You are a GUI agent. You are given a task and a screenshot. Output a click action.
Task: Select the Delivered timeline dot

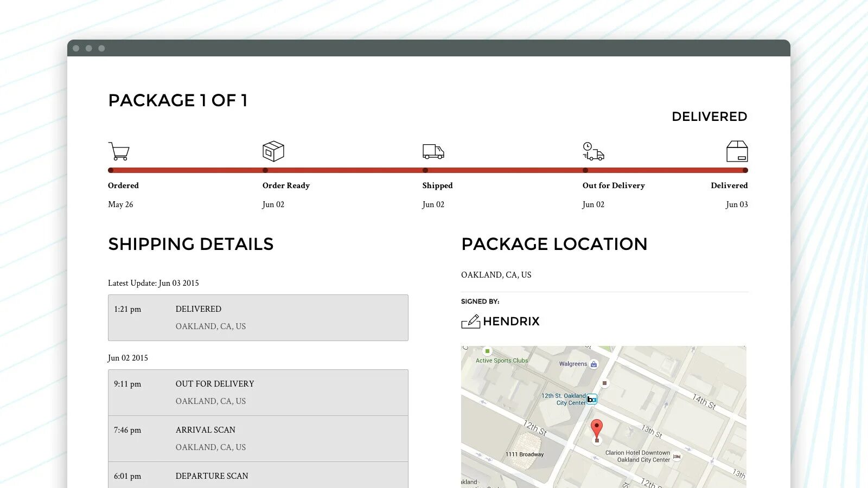745,170
